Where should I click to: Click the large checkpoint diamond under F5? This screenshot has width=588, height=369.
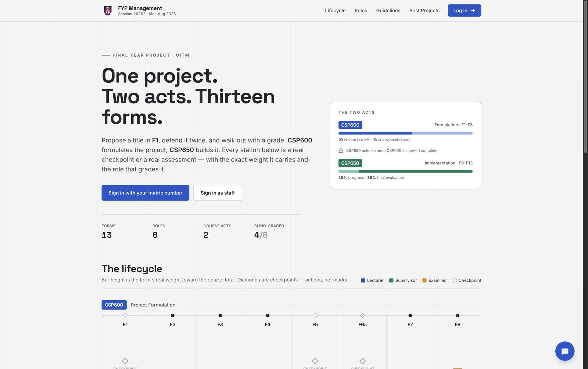[315, 361]
